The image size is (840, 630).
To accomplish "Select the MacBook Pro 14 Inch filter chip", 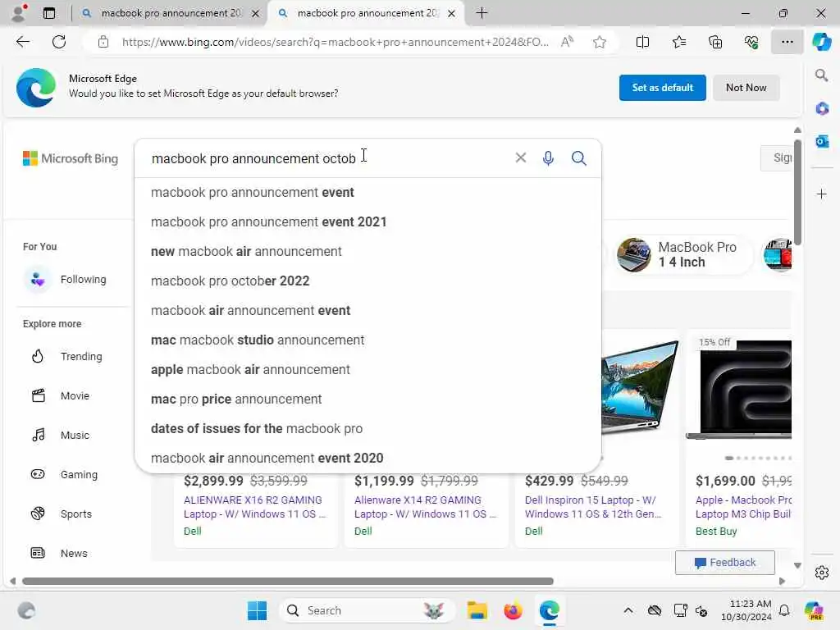I will [682, 254].
